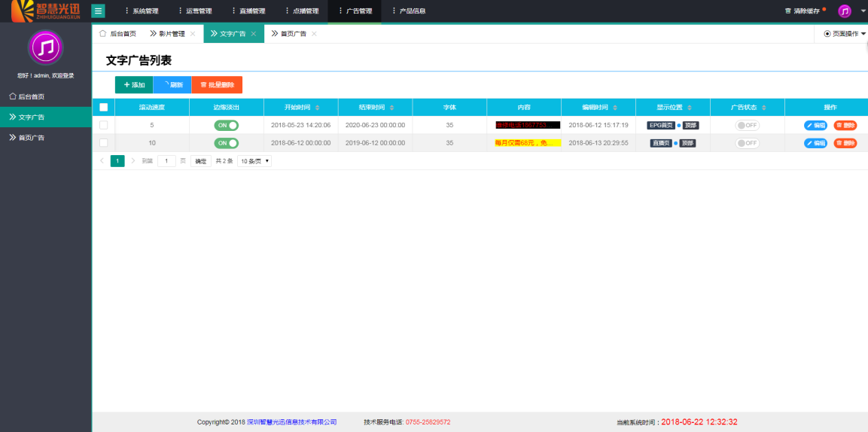Open 直播管理 menu

pyautogui.click(x=248, y=11)
